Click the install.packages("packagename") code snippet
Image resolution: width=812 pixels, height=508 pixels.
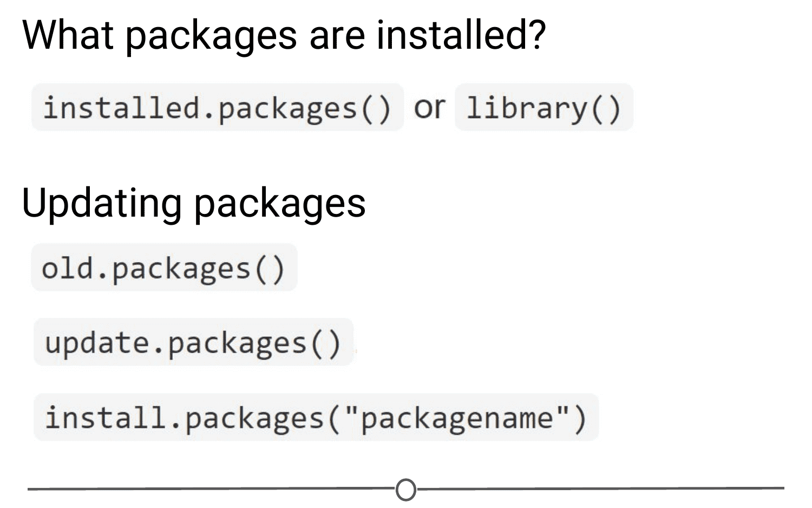(316, 417)
